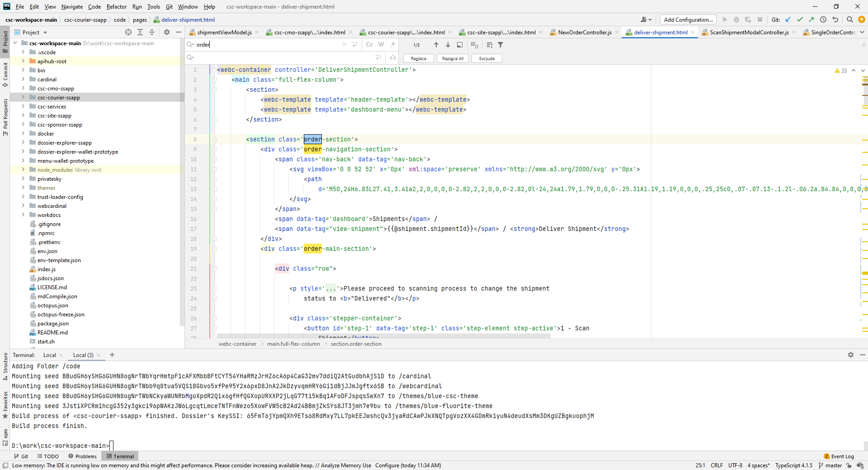Screen dimensions: 868x470
Task: Push commits with the green Git push arrow
Action: (811, 19)
